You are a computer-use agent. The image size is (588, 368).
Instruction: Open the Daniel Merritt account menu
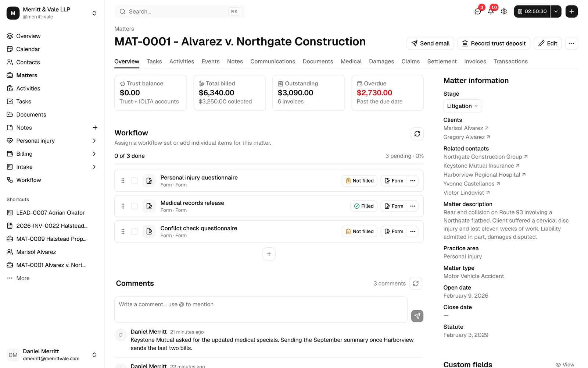(52, 355)
